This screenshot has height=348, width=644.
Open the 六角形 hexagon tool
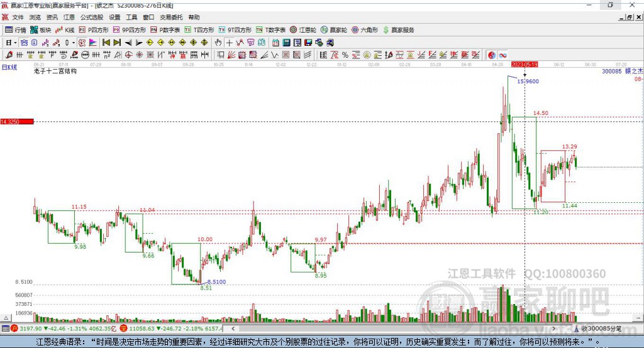click(x=365, y=30)
